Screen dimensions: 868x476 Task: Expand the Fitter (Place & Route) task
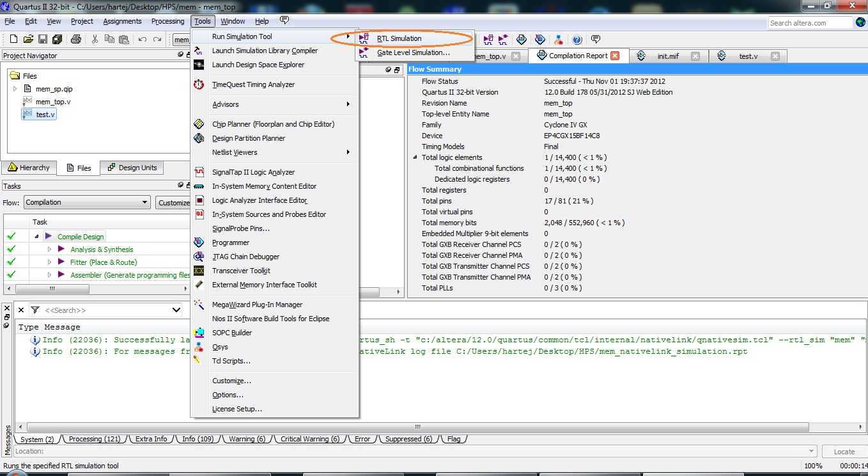point(49,262)
